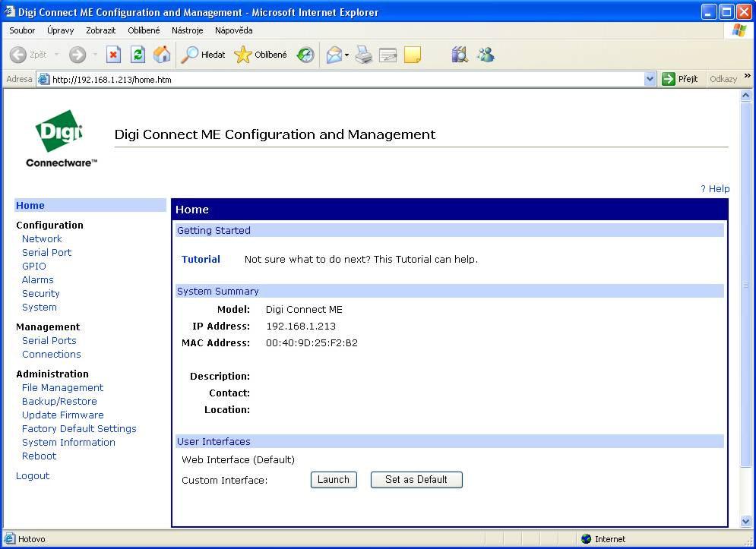Click the green Přejít go arrow
Screen dimensions: 756x549
click(669, 79)
